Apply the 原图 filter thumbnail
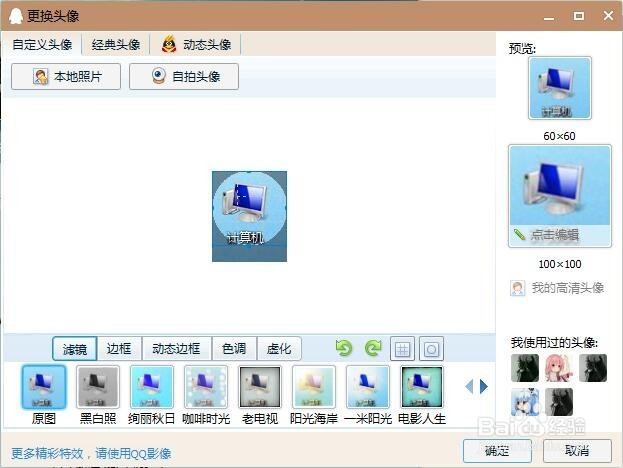 [44, 387]
